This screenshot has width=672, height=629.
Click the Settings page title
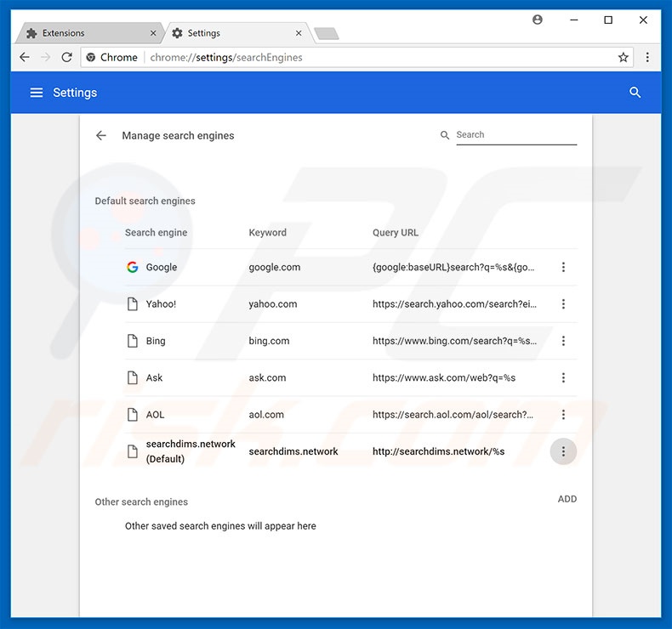[75, 93]
